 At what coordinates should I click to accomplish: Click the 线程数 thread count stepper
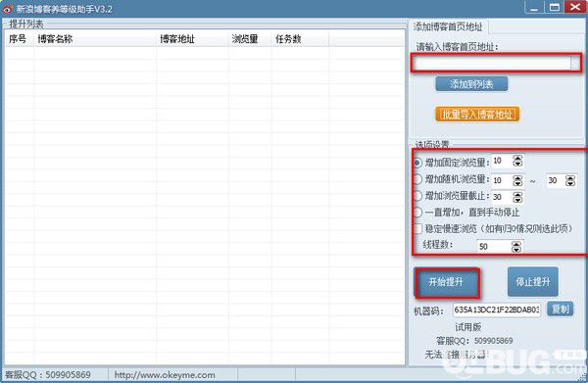pos(516,246)
